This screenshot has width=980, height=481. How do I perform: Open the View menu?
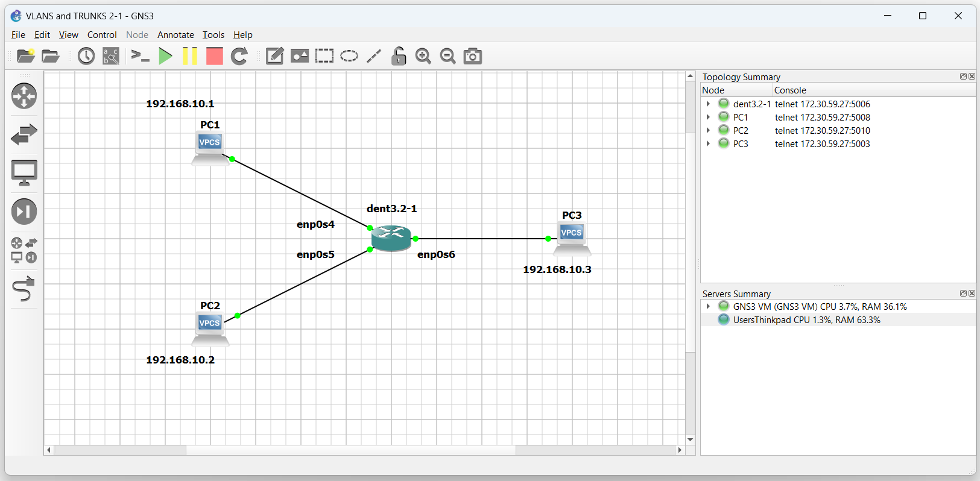coord(68,35)
